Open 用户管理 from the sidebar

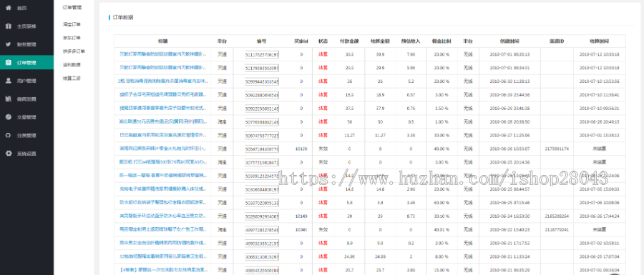pyautogui.click(x=26, y=81)
